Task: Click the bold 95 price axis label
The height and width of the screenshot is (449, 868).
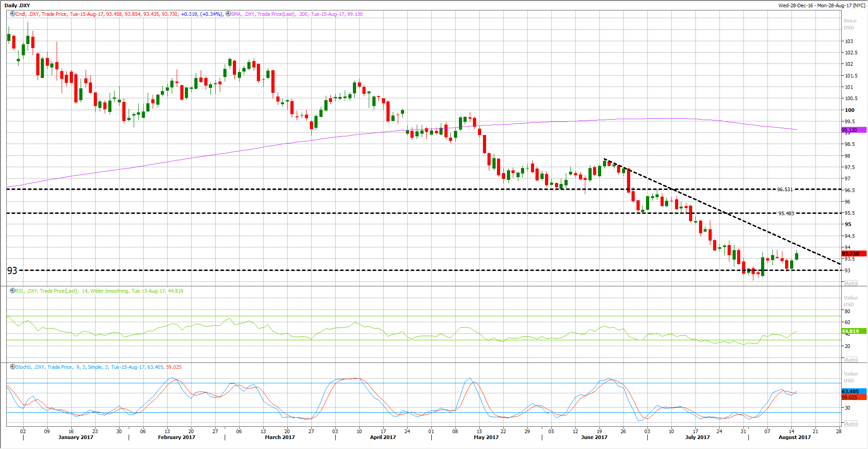Action: 848,224
